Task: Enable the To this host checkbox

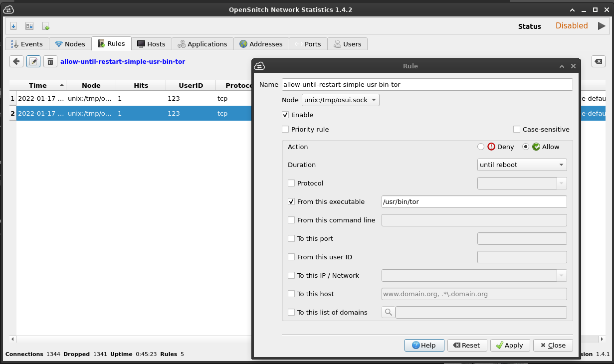Action: click(x=291, y=294)
